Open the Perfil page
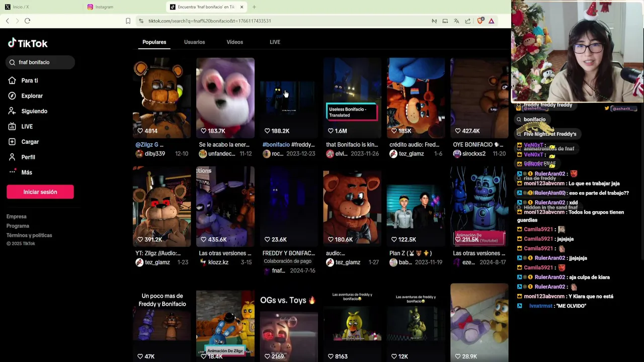 coord(28,157)
